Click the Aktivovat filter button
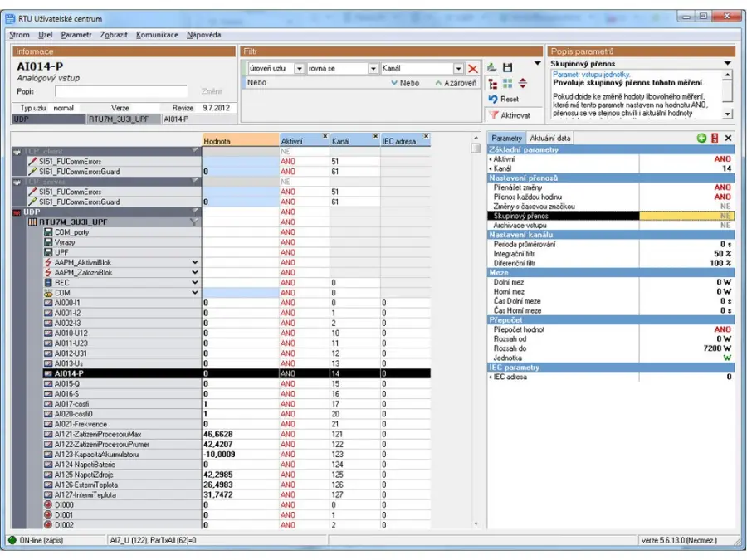 (509, 115)
